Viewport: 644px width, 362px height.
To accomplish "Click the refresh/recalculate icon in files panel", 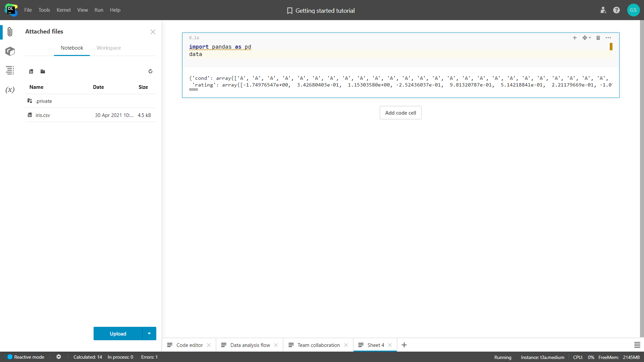I will [x=150, y=71].
